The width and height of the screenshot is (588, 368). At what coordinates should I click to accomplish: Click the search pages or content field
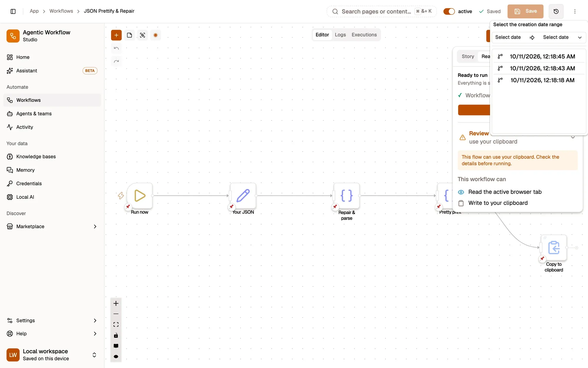tap(382, 11)
